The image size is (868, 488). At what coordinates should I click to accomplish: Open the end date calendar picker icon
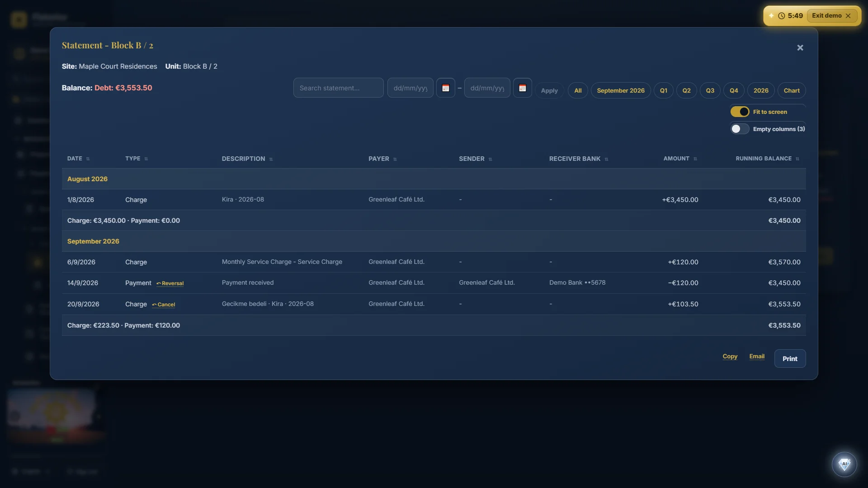522,88
